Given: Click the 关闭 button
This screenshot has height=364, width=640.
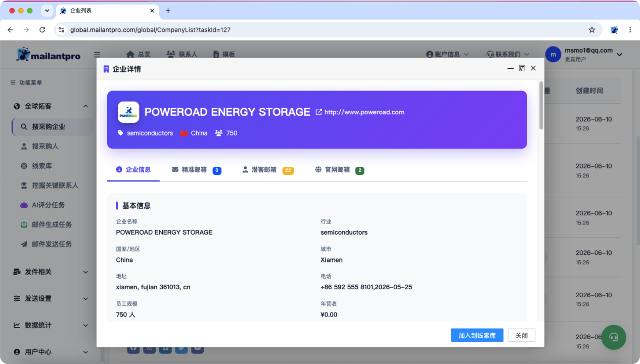Looking at the screenshot, I should point(522,335).
